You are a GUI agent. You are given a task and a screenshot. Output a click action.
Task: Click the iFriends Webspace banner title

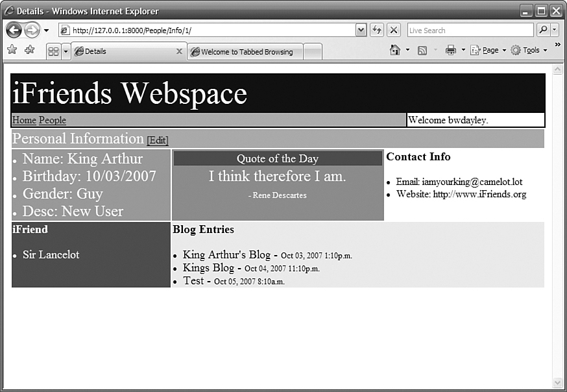(130, 93)
